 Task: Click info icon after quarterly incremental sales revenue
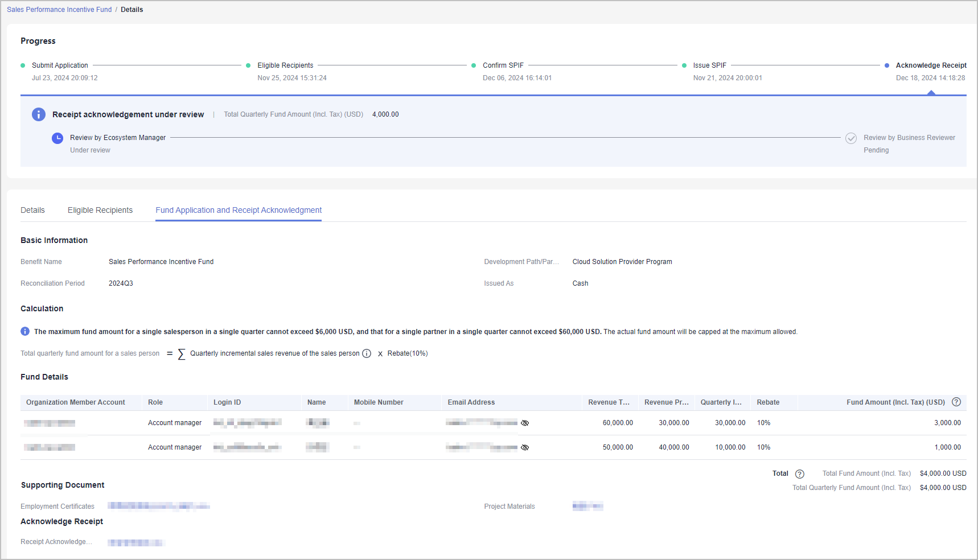[367, 353]
